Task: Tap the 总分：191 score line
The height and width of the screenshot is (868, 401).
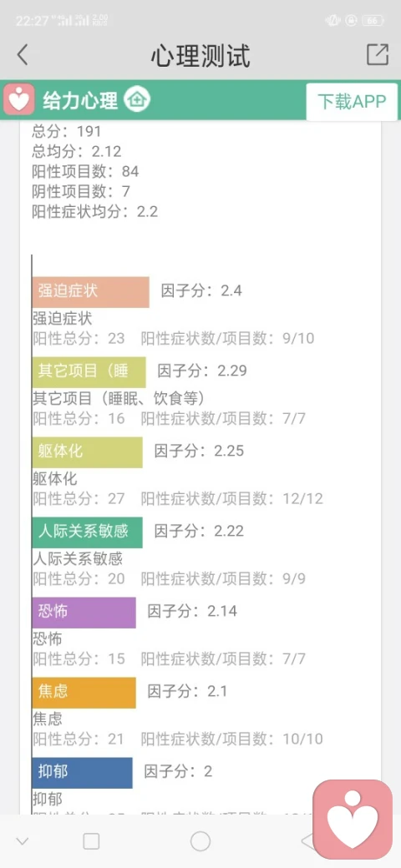Action: click(67, 131)
